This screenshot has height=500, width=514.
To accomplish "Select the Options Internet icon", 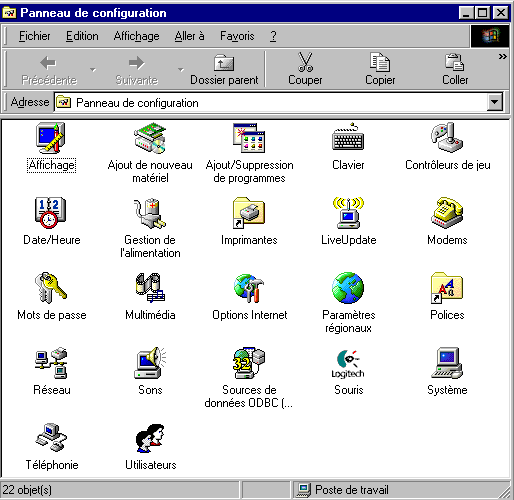I will (x=249, y=288).
